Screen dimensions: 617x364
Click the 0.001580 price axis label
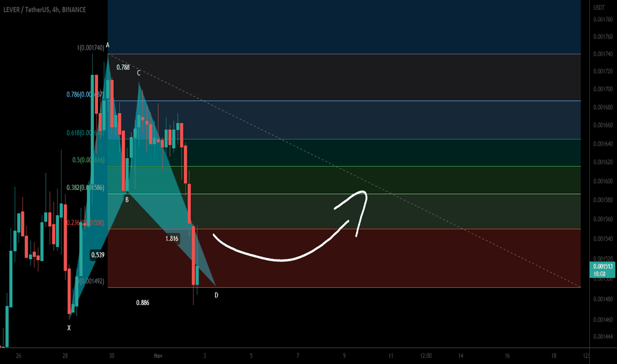coord(603,200)
